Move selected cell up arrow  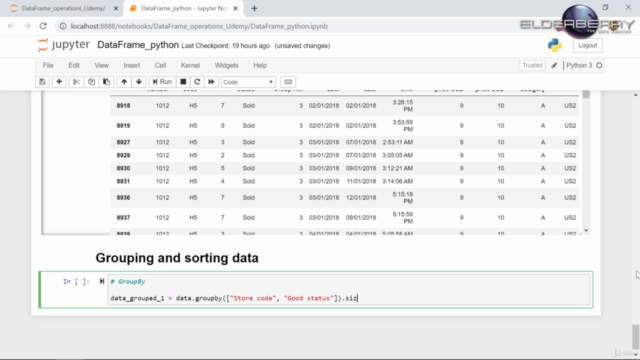124,82
